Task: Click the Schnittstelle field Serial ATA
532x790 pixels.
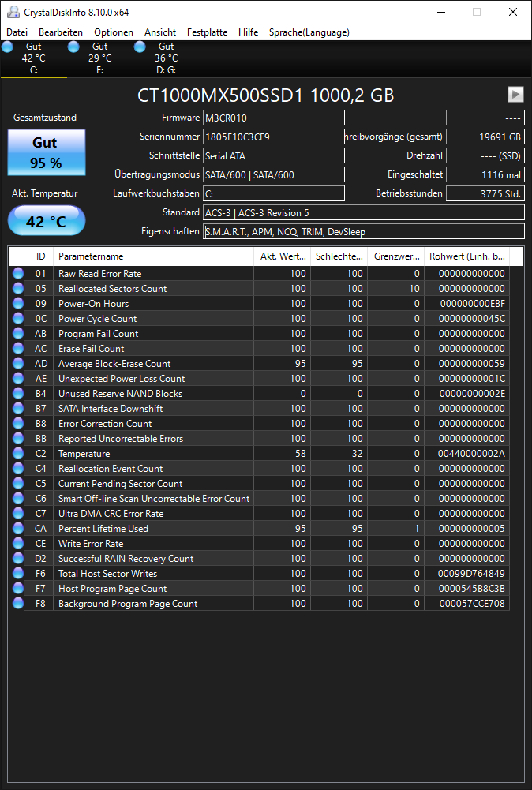Action: pos(274,155)
